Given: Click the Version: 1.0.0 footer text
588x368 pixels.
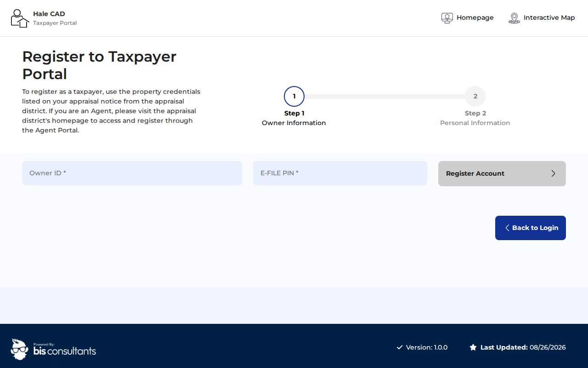Looking at the screenshot, I should click(427, 347).
